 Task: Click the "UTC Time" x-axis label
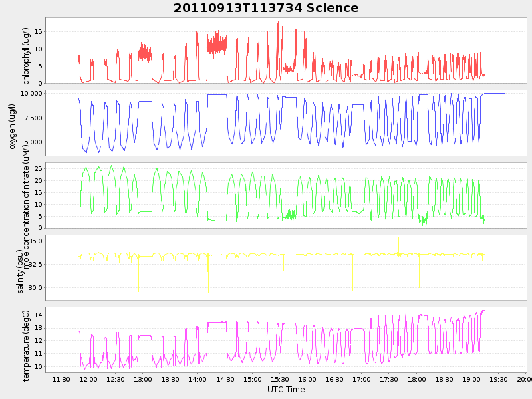(x=286, y=390)
